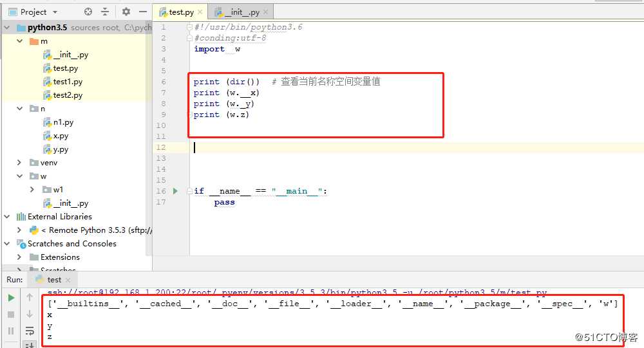Click the collapse all icon in Project panel
This screenshot has height=348, width=644.
pos(105,12)
